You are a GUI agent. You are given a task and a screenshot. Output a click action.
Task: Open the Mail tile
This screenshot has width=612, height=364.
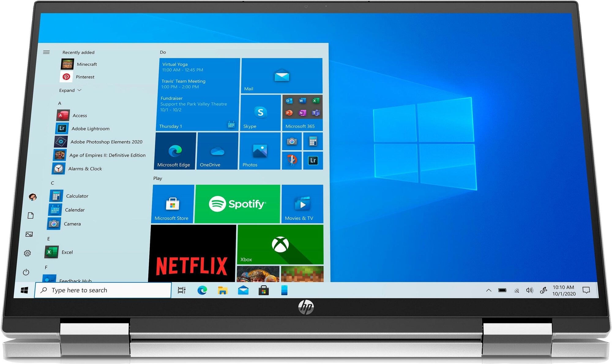point(282,75)
